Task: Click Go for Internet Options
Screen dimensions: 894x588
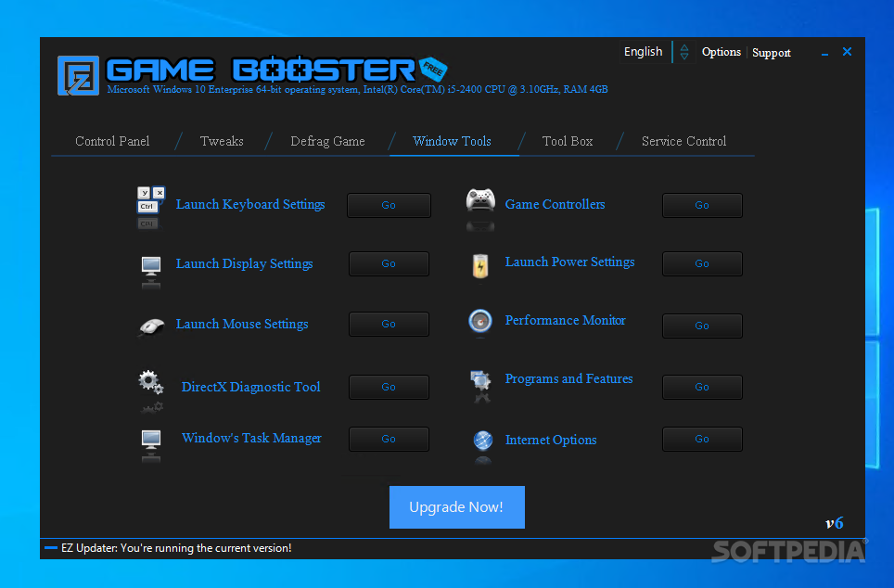Action: (702, 440)
